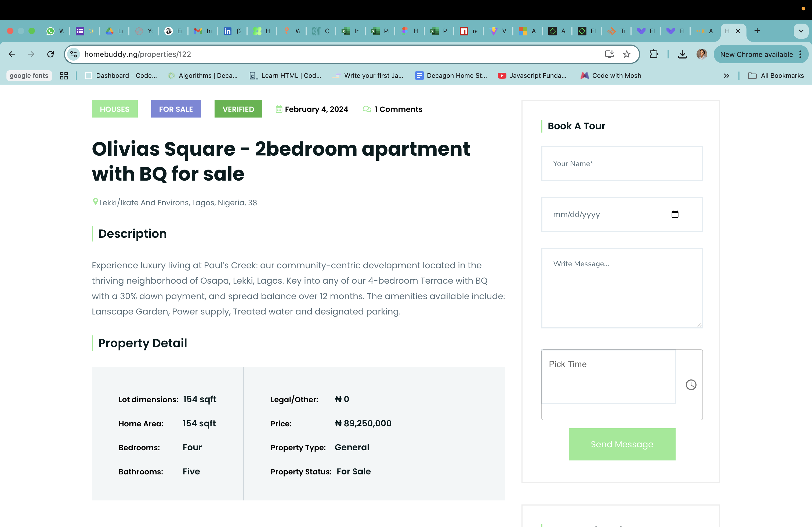Bookmark this page with star icon
812x527 pixels.
(626, 54)
